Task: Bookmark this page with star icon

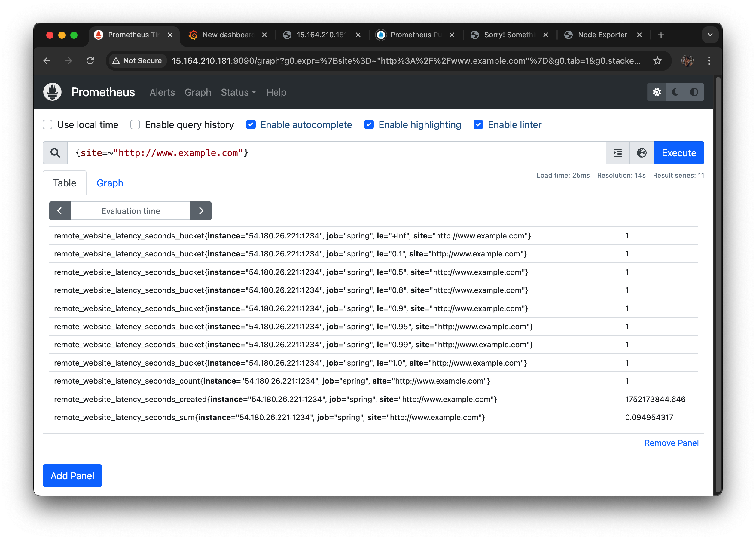Action: (x=657, y=61)
